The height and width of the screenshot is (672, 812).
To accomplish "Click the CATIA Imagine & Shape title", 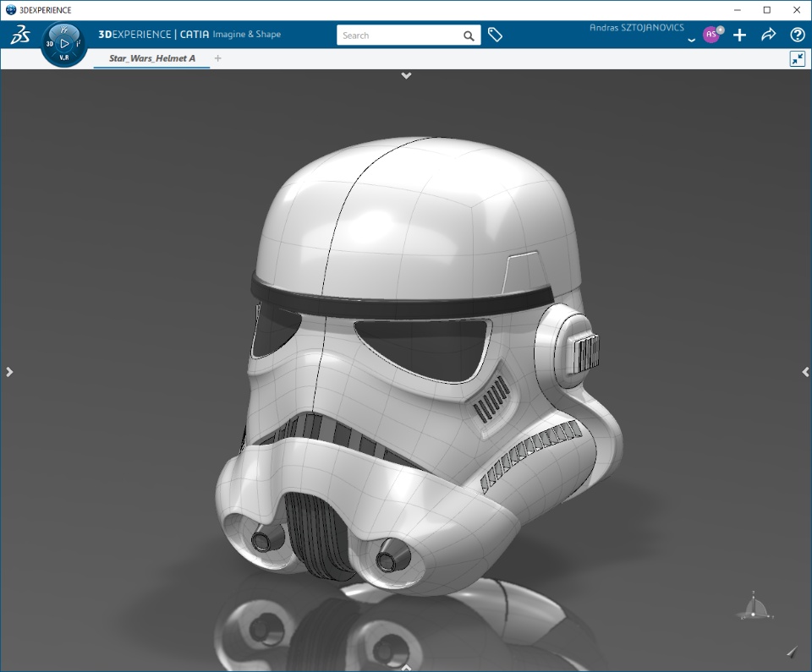I will [x=230, y=34].
